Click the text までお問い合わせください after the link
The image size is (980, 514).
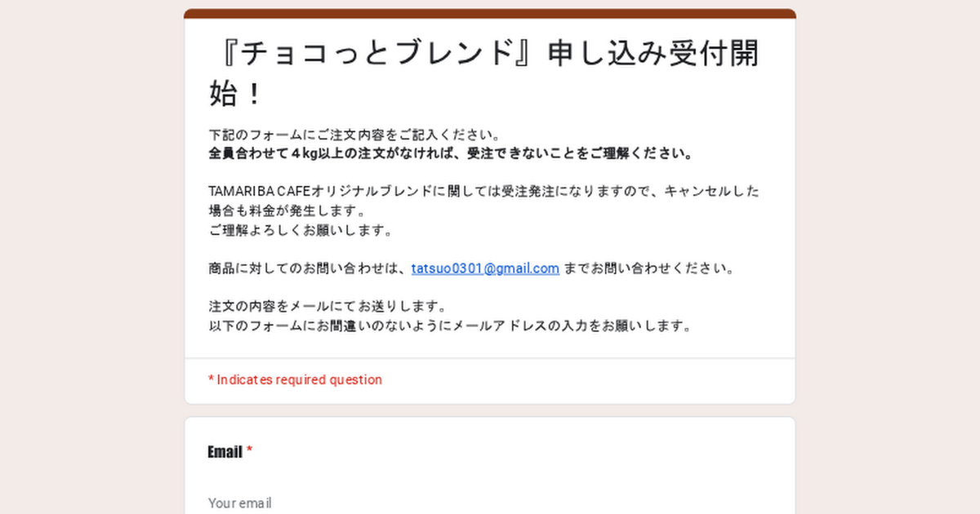[648, 268]
